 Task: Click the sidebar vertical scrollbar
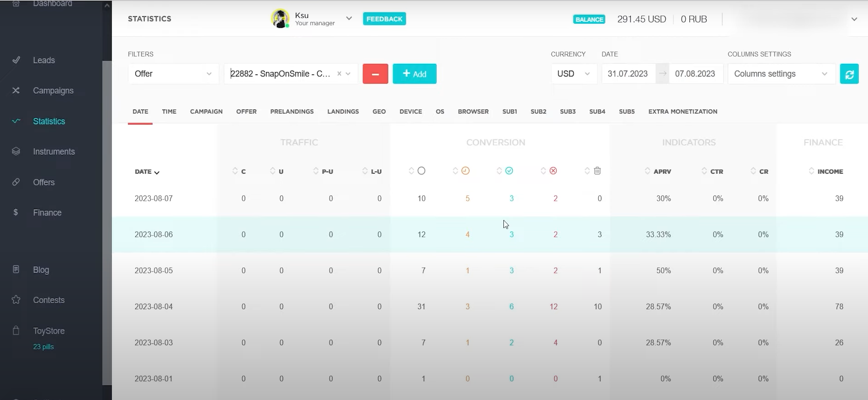[x=107, y=223]
